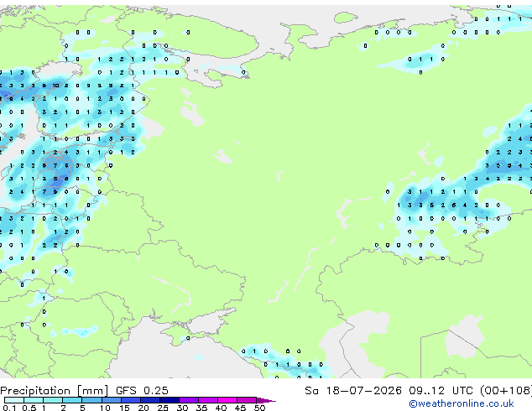Open the weatheronline.co.uk copyright link
The width and height of the screenshot is (532, 411).
[x=462, y=403]
